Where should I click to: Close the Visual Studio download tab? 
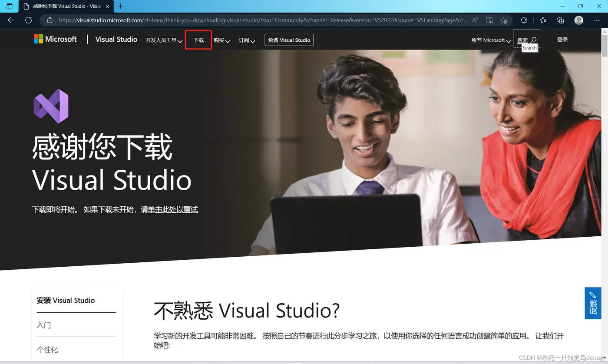[x=107, y=7]
